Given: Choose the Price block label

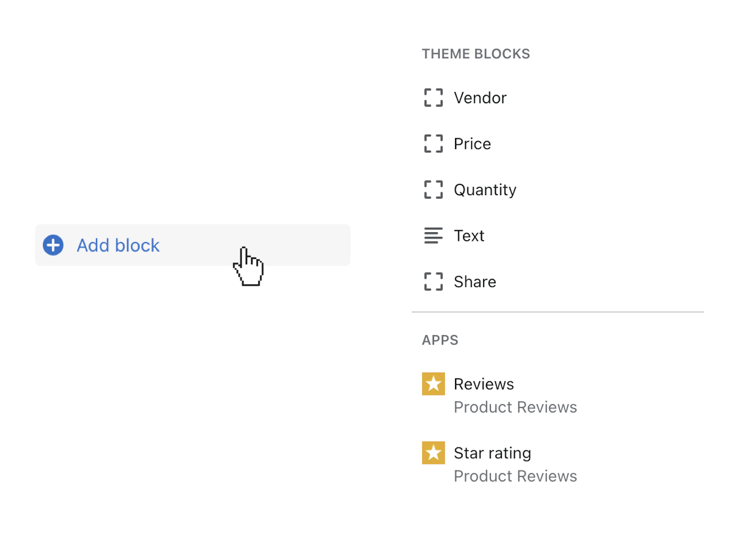Looking at the screenshot, I should [x=472, y=144].
